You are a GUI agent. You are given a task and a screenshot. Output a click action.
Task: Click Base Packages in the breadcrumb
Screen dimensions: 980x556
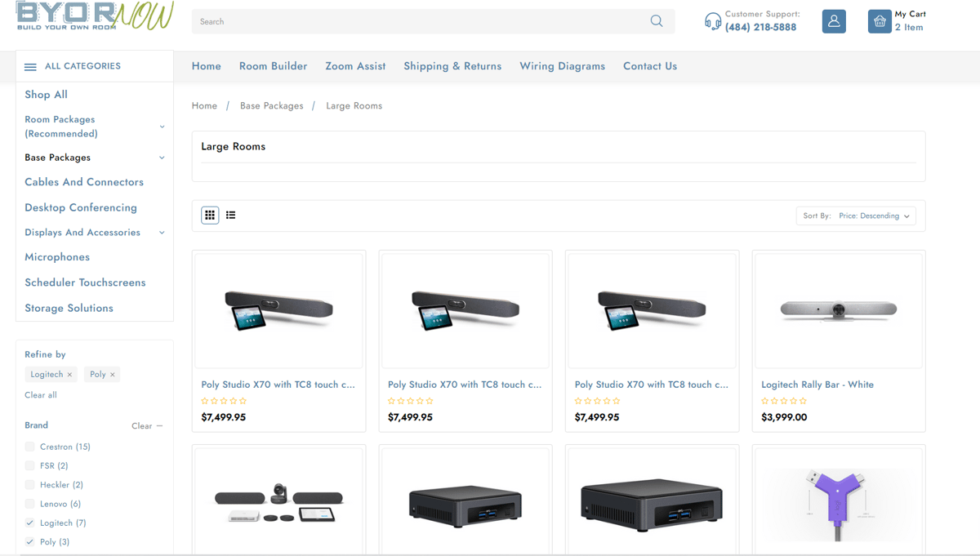(272, 106)
